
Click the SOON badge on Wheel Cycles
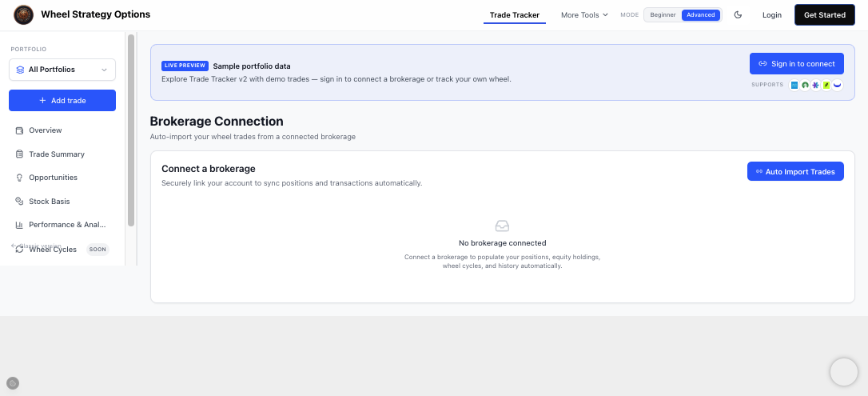click(x=98, y=250)
